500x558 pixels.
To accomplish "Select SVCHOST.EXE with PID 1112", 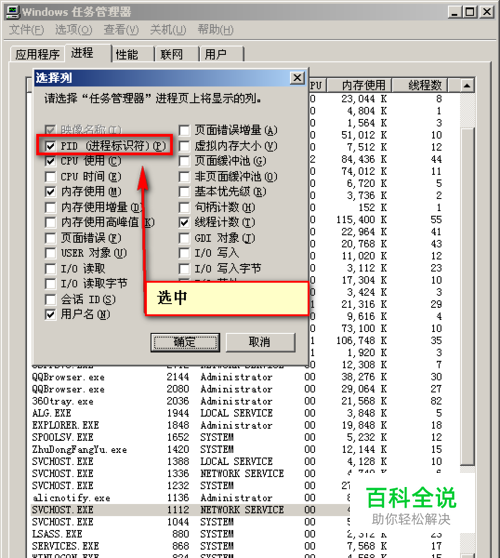I will pos(190,510).
